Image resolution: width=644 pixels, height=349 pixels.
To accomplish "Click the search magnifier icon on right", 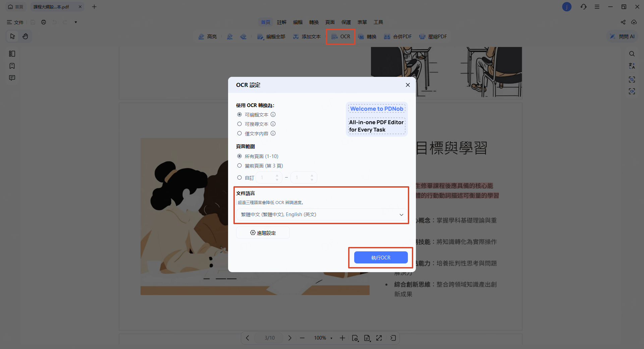I will [x=632, y=54].
